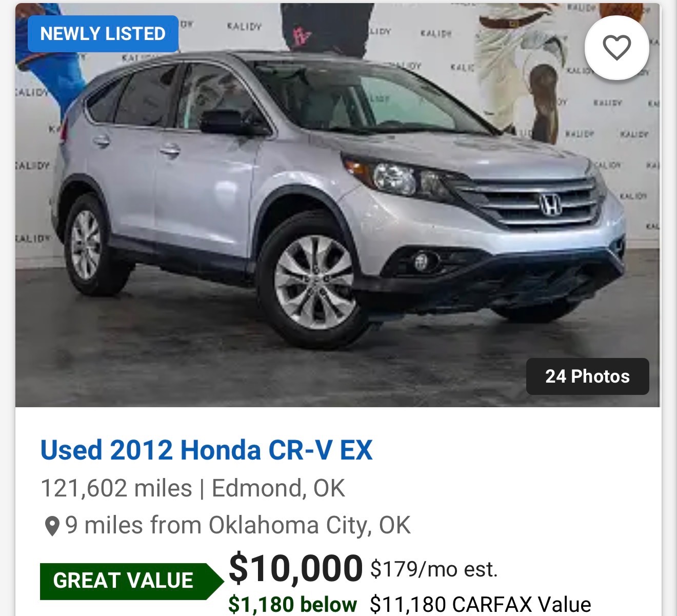Click 9 miles from Oklahoma City text
677x616 pixels.
point(238,526)
